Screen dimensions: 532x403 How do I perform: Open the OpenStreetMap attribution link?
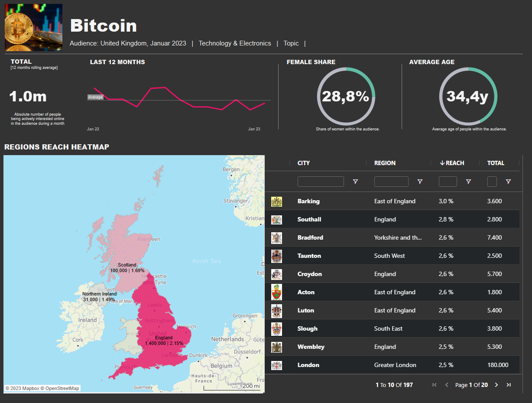point(60,388)
